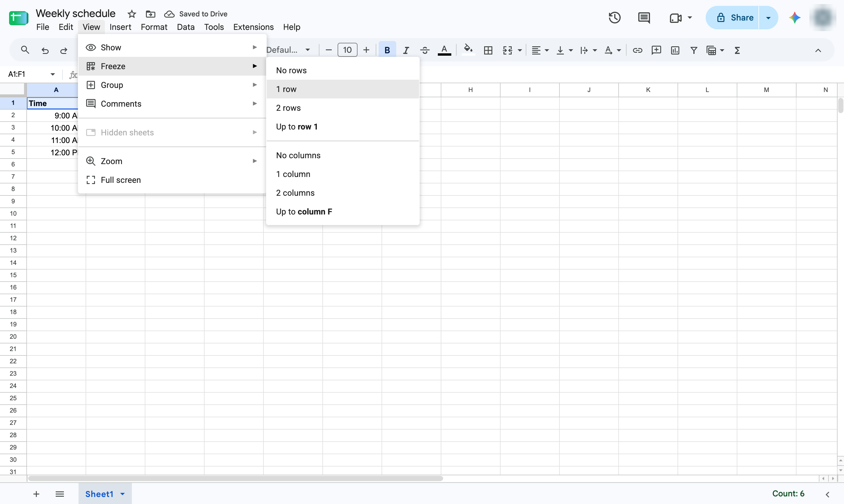Open the name box dropdown arrow

tap(53, 74)
